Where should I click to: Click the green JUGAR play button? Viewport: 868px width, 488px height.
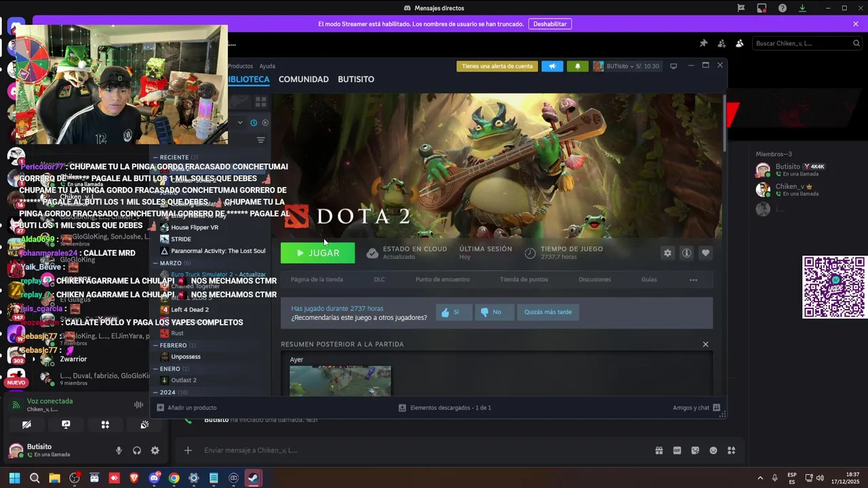pyautogui.click(x=317, y=253)
